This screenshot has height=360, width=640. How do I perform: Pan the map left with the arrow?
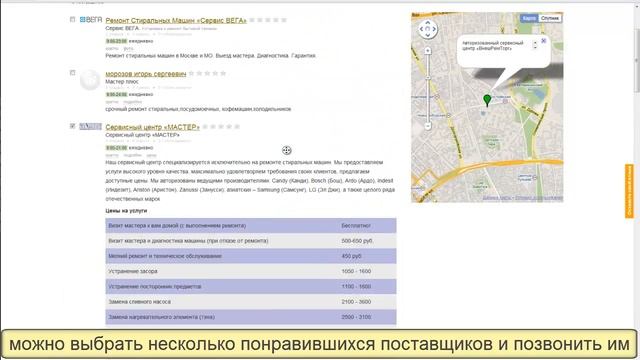point(422,29)
